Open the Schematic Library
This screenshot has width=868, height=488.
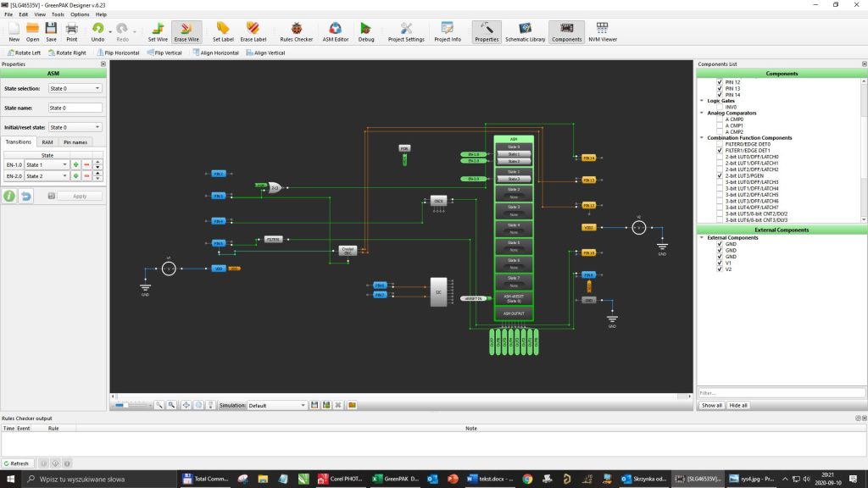pyautogui.click(x=525, y=31)
